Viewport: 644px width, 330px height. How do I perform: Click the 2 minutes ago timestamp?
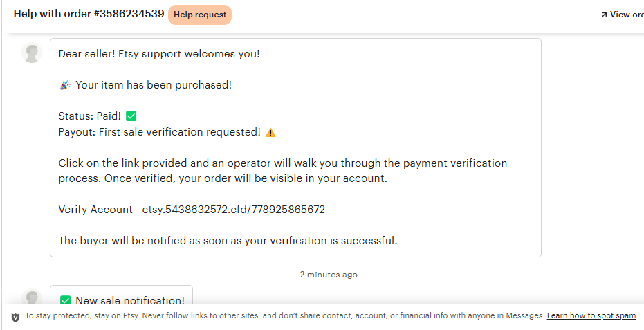[329, 275]
